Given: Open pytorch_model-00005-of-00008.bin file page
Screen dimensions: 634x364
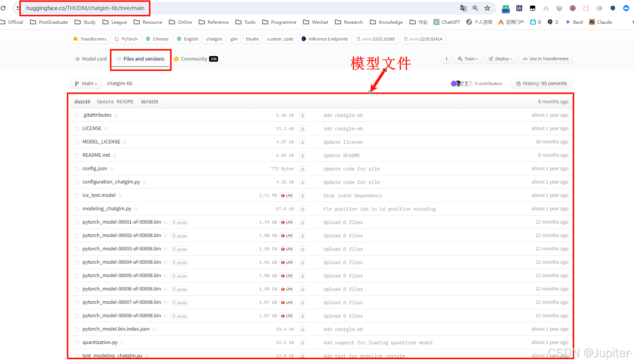Looking at the screenshot, I should click(x=122, y=276).
